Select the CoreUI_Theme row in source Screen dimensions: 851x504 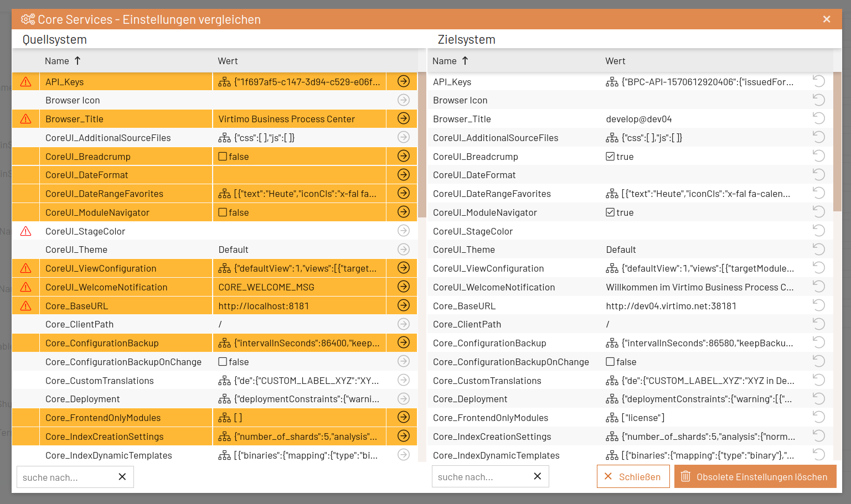click(x=76, y=250)
